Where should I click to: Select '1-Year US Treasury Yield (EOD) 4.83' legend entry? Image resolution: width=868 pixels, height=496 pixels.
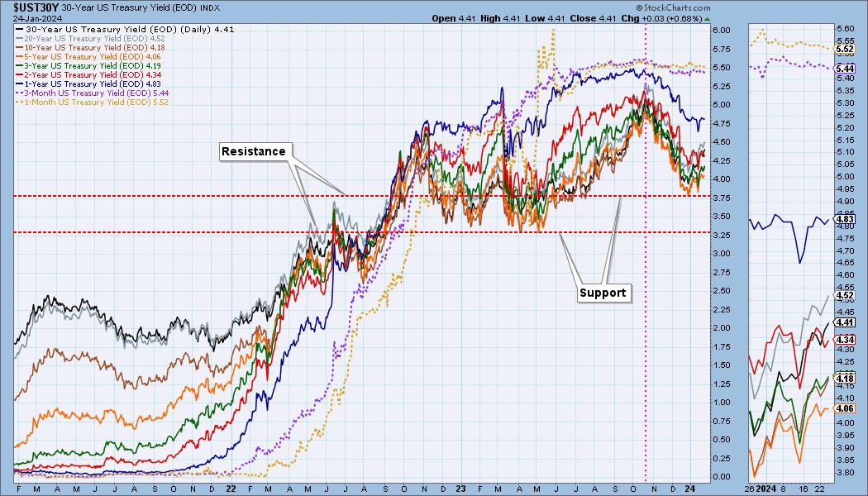pos(88,83)
